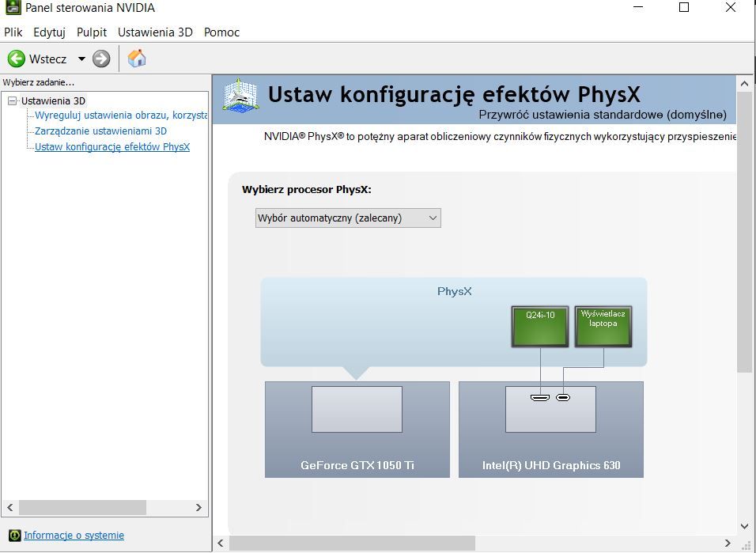This screenshot has width=756, height=553.
Task: Minimize the NVIDIA control panel window
Action: (x=638, y=7)
